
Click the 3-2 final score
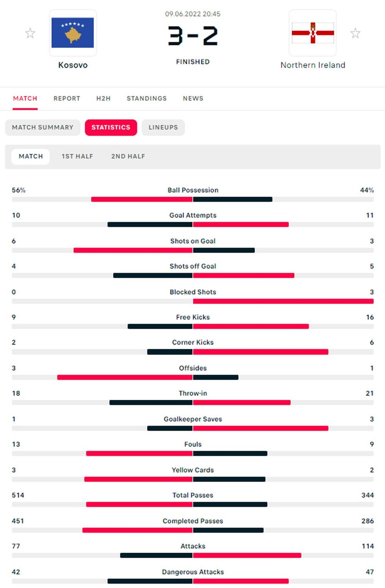coord(192,36)
